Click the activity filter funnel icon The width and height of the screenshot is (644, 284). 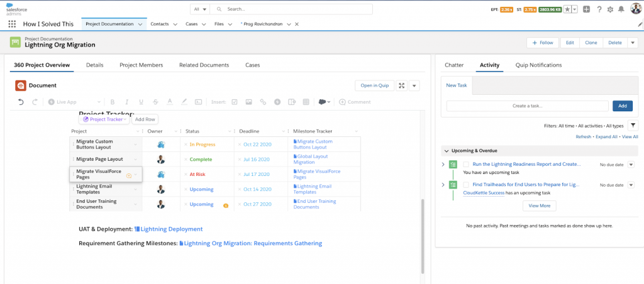(x=633, y=125)
